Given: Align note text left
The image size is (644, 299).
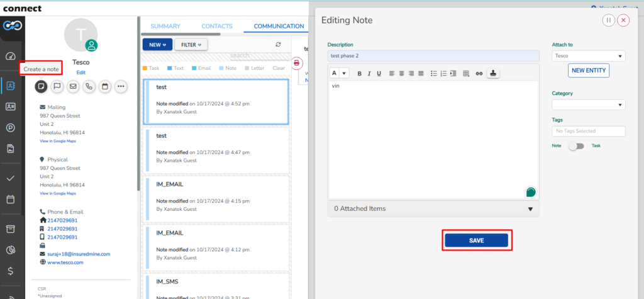Looking at the screenshot, I should [391, 73].
